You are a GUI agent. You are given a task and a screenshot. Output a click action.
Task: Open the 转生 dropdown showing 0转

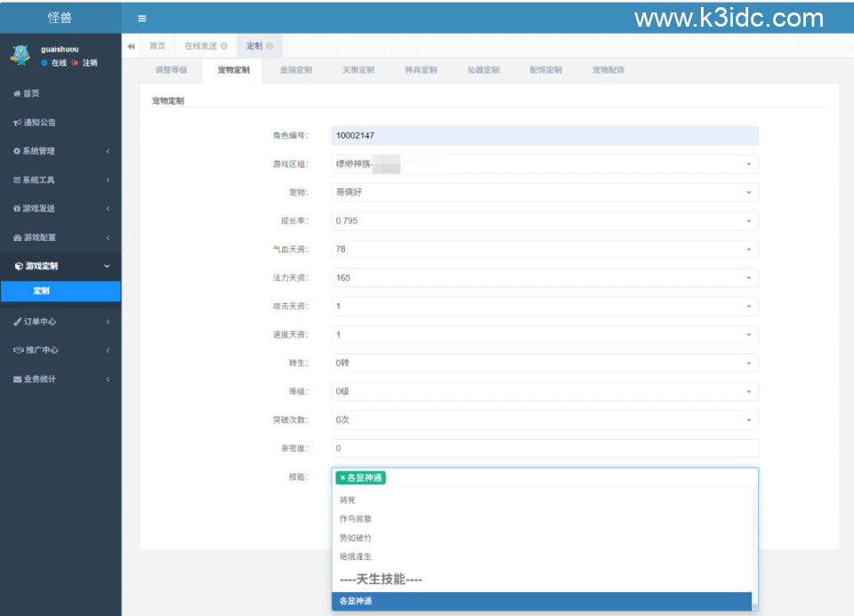544,363
